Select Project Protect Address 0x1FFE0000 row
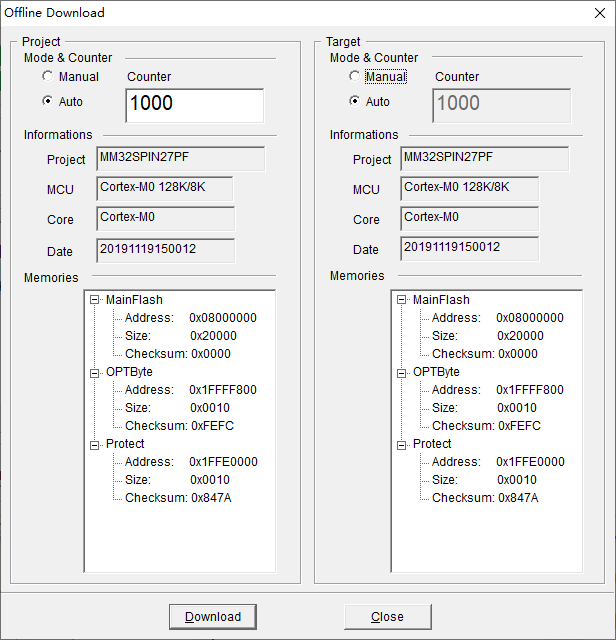This screenshot has width=616, height=640. click(x=191, y=462)
